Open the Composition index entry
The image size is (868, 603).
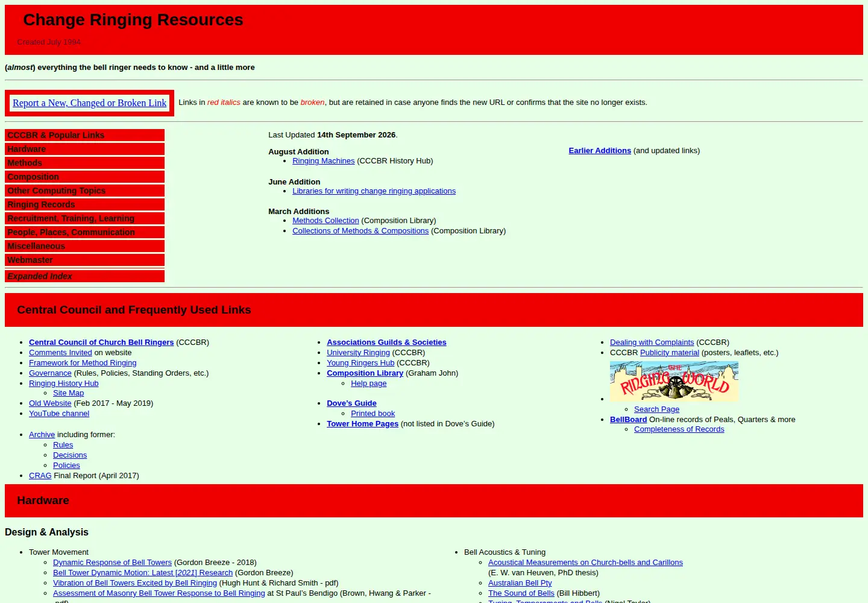point(84,177)
